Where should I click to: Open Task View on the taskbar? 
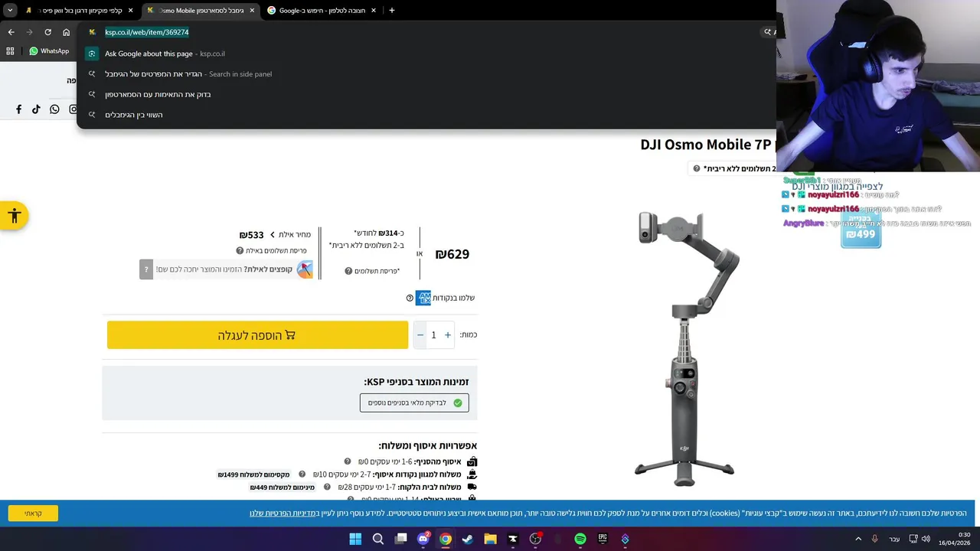400,539
